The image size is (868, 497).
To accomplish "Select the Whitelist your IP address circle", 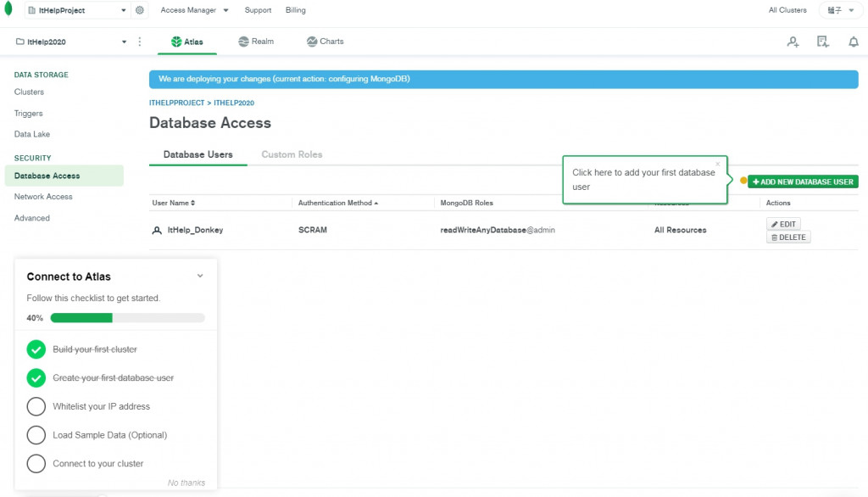I will [36, 407].
